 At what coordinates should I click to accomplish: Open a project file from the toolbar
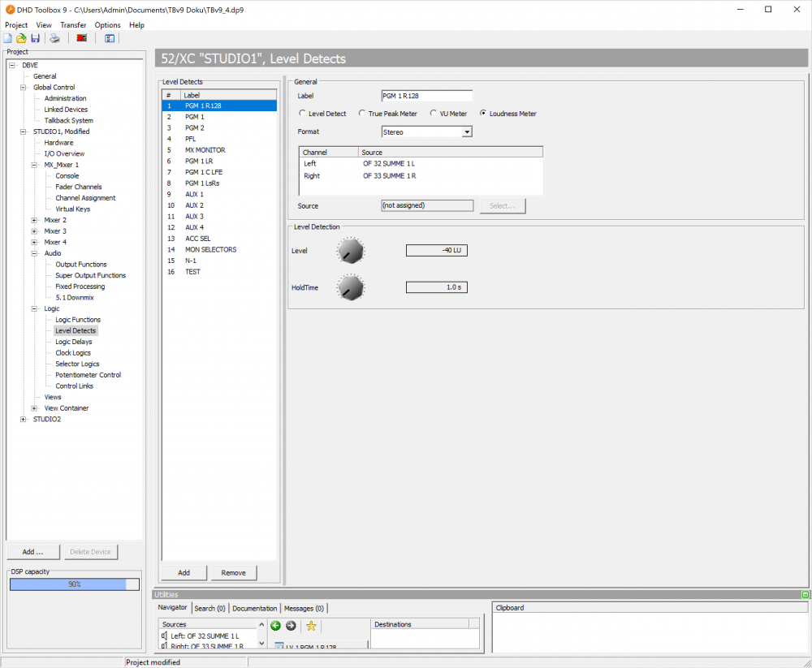click(x=21, y=38)
